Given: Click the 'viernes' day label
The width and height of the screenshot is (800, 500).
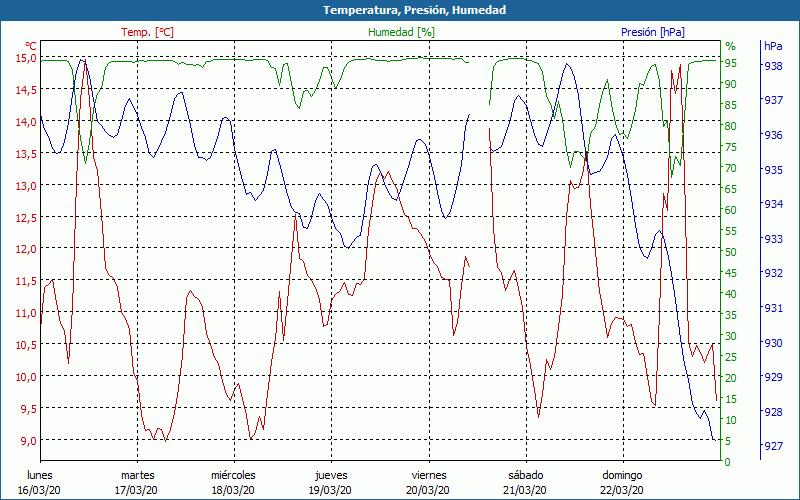Looking at the screenshot, I should (429, 475).
